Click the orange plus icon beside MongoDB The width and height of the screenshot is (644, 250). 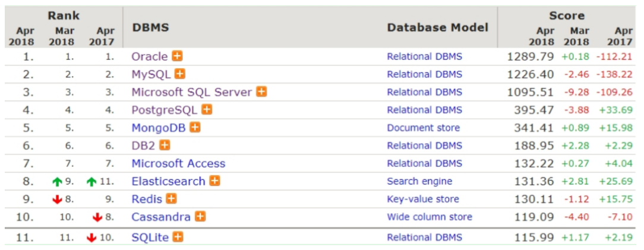195,128
